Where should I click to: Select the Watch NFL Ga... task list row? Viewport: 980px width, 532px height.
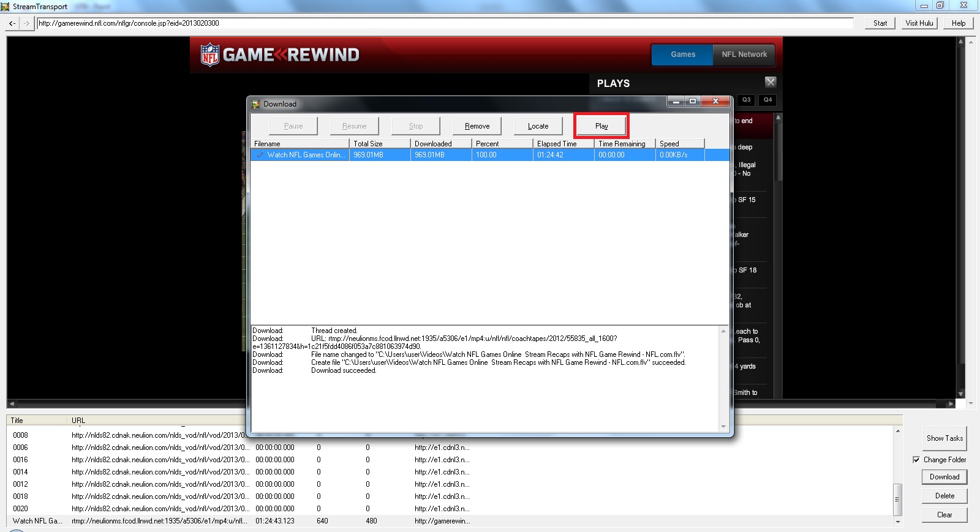[x=450, y=521]
